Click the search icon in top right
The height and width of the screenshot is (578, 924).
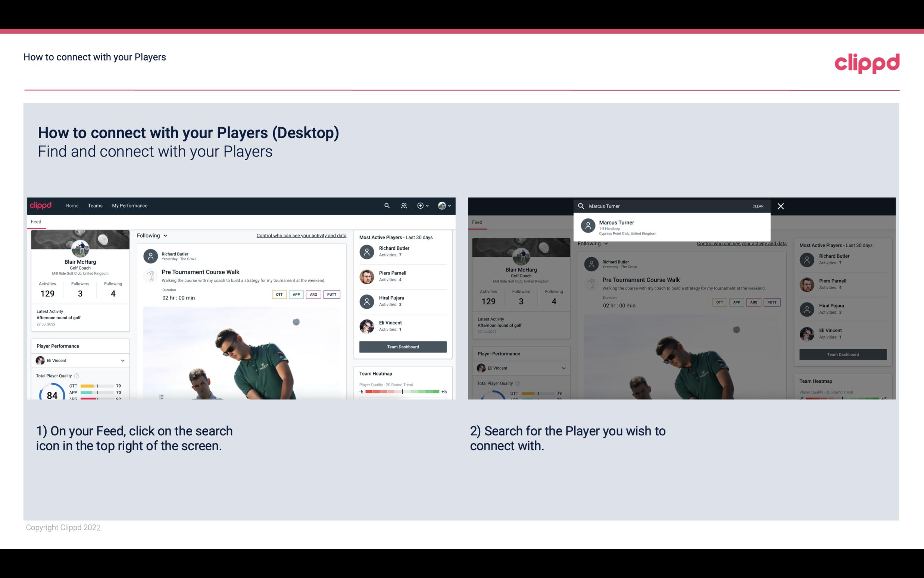[386, 205]
